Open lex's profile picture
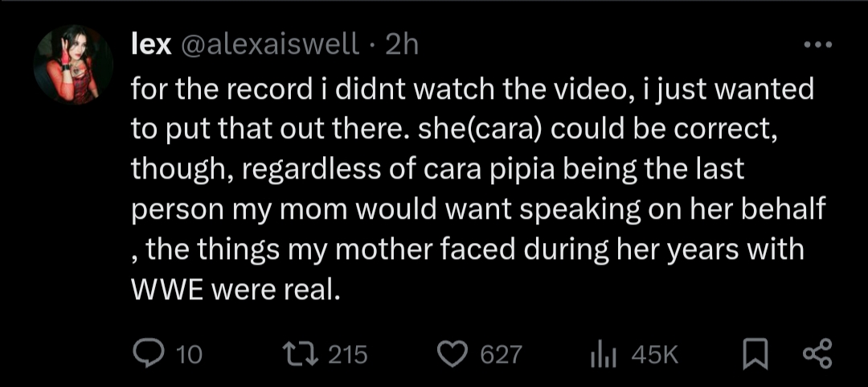The image size is (868, 387). (72, 65)
